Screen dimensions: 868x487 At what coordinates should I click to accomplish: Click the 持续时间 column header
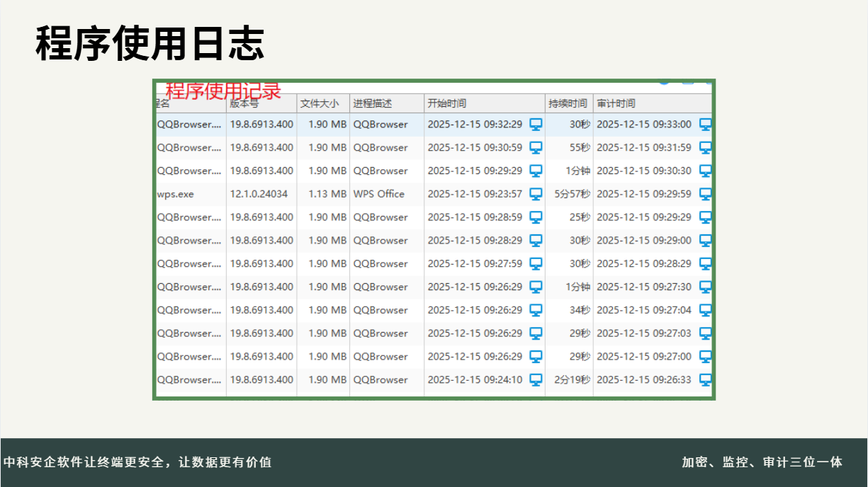(x=568, y=103)
